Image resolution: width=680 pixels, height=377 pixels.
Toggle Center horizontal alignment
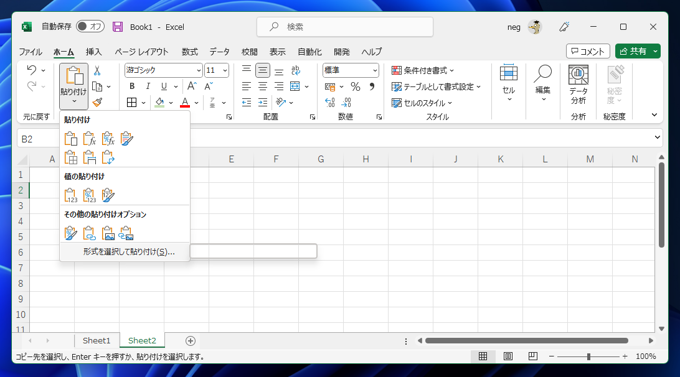262,86
